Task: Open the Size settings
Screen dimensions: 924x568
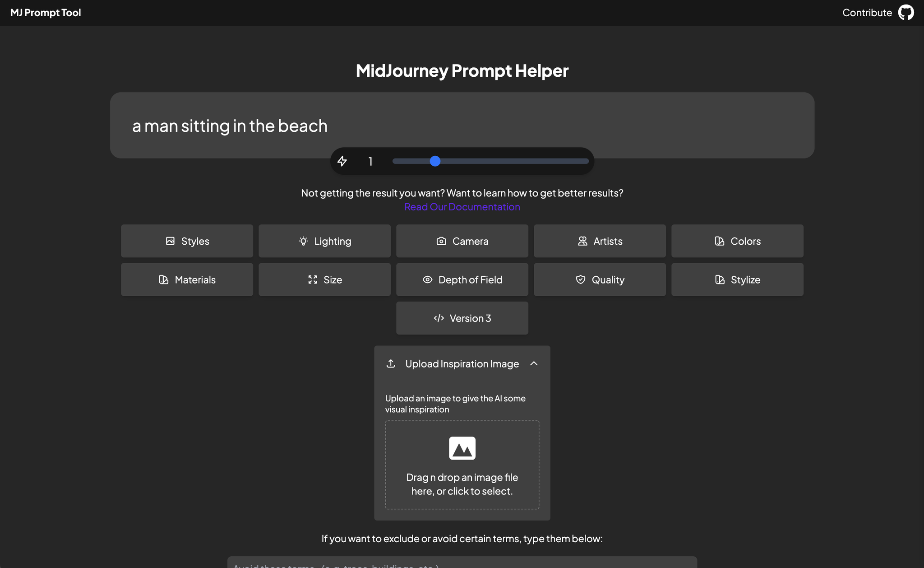Action: (324, 279)
